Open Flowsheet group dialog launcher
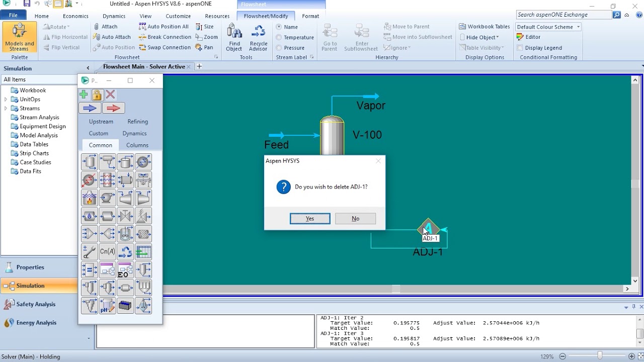 point(216,57)
